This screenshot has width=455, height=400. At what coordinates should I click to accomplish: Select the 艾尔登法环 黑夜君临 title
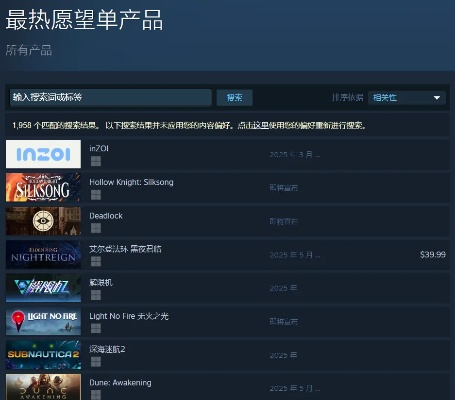click(x=125, y=249)
